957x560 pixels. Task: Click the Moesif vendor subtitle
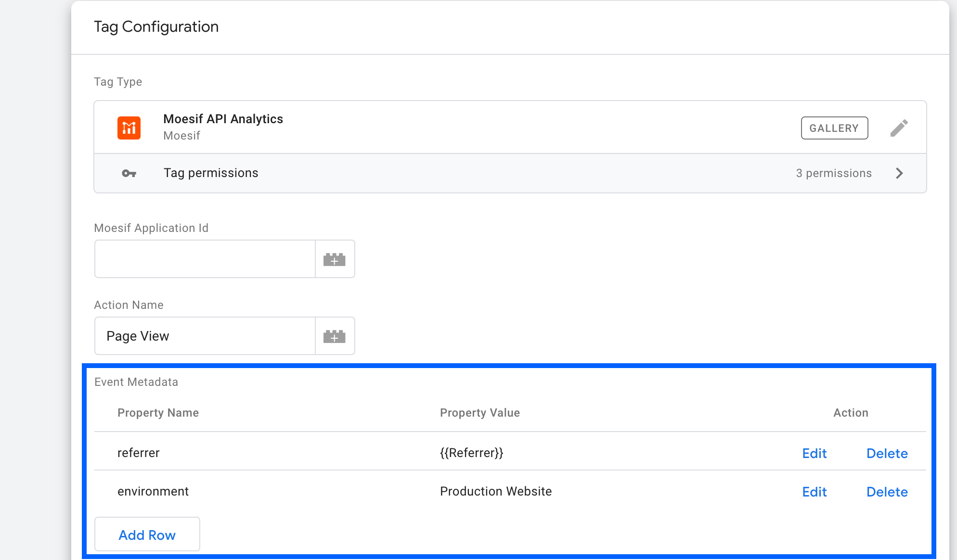click(x=181, y=136)
